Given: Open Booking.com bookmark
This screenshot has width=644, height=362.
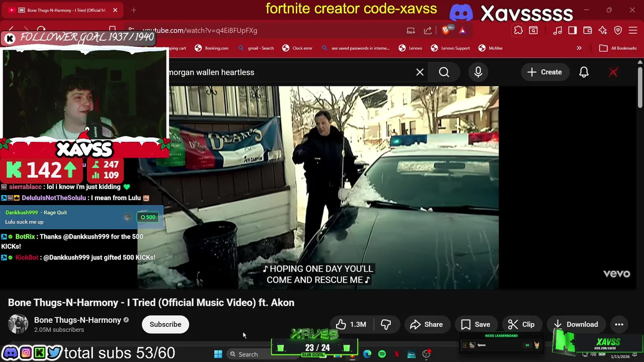Looking at the screenshot, I should 211,48.
